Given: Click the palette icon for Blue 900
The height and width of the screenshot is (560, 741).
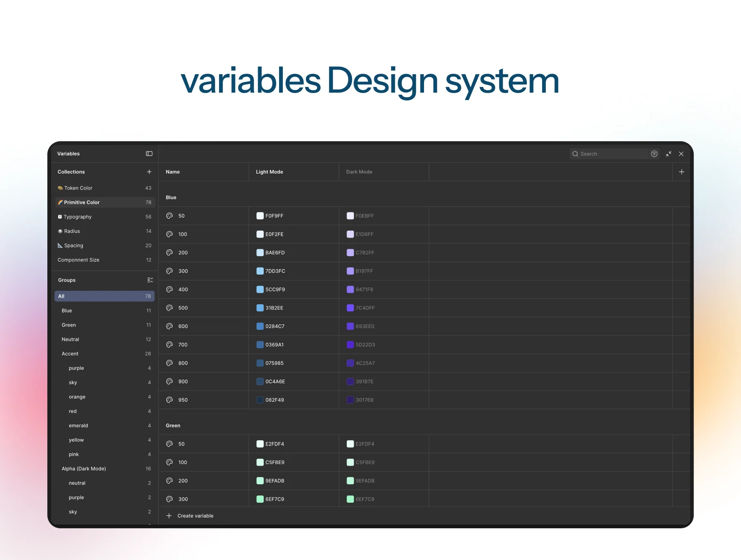Looking at the screenshot, I should tap(169, 381).
